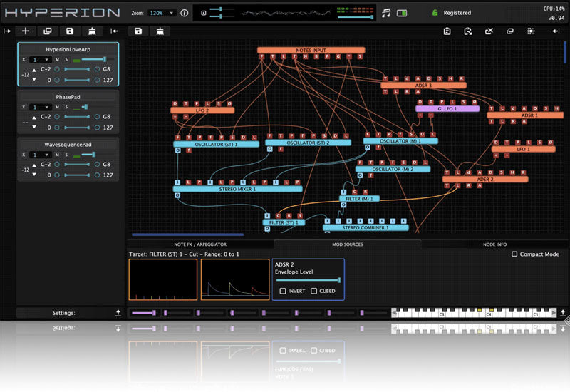Mute the PhasePad layer
This screenshot has height=392, width=570.
(57, 108)
